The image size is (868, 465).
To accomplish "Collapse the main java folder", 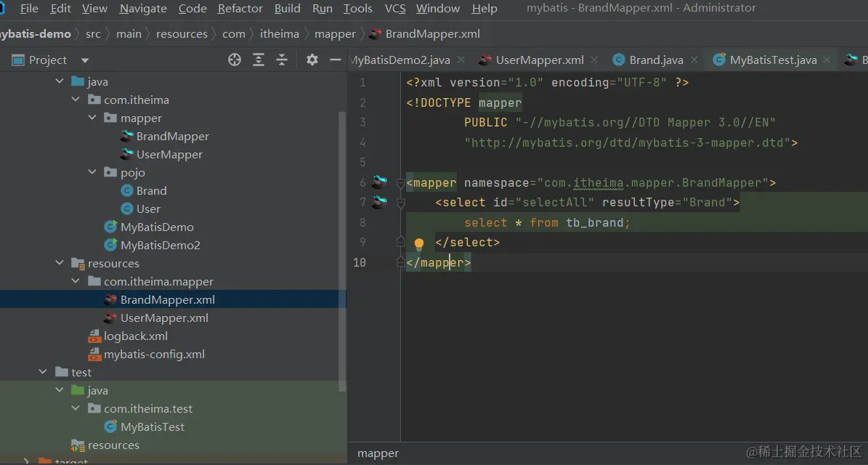I will click(x=60, y=81).
